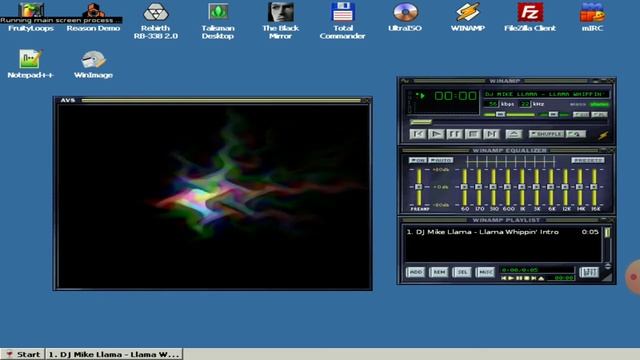Image resolution: width=640 pixels, height=360 pixels.
Task: Click Winamp's Next track button
Action: pos(491,134)
